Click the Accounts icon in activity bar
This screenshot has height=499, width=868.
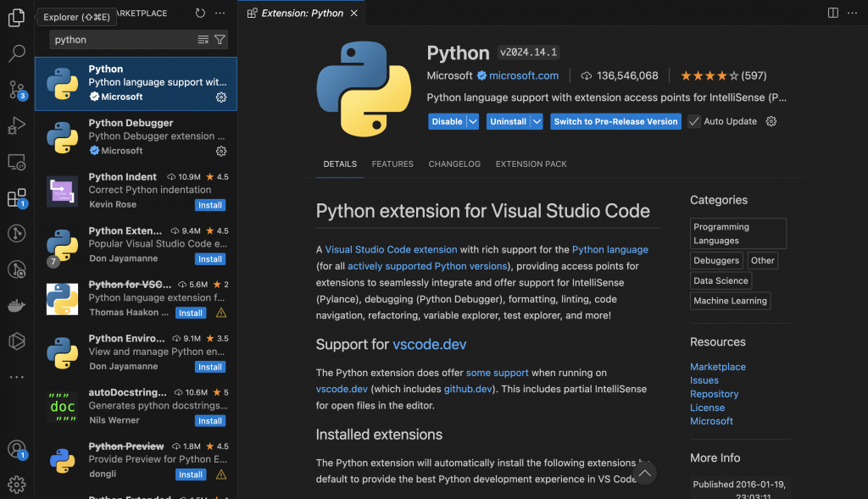tap(17, 449)
